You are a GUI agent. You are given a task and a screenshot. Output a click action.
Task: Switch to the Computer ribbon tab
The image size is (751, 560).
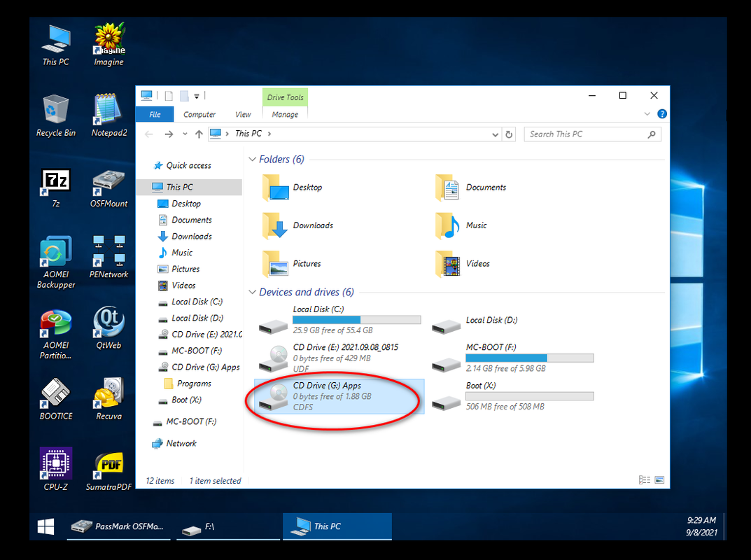click(199, 115)
